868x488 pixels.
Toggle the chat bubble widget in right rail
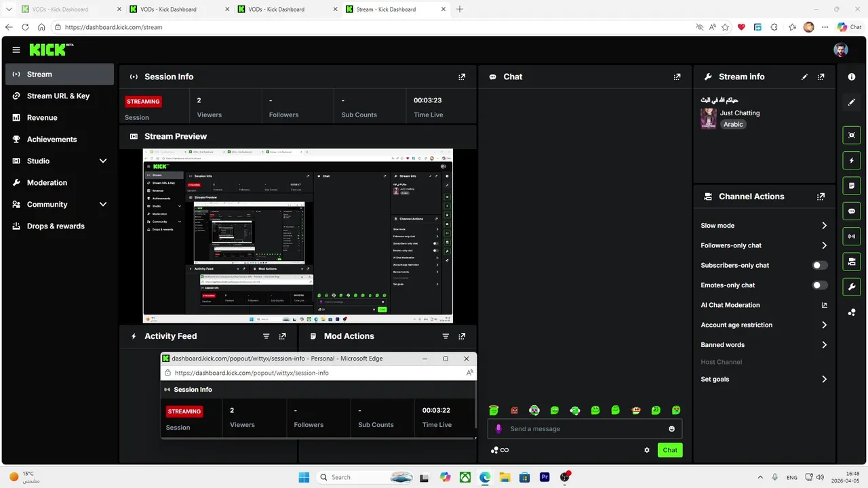pos(852,211)
